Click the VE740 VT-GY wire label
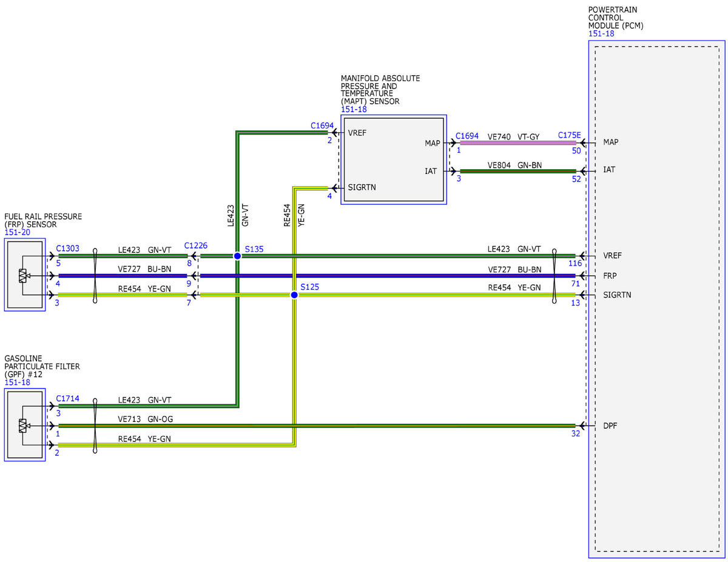Screen dimensions: 728x562 [x=513, y=138]
